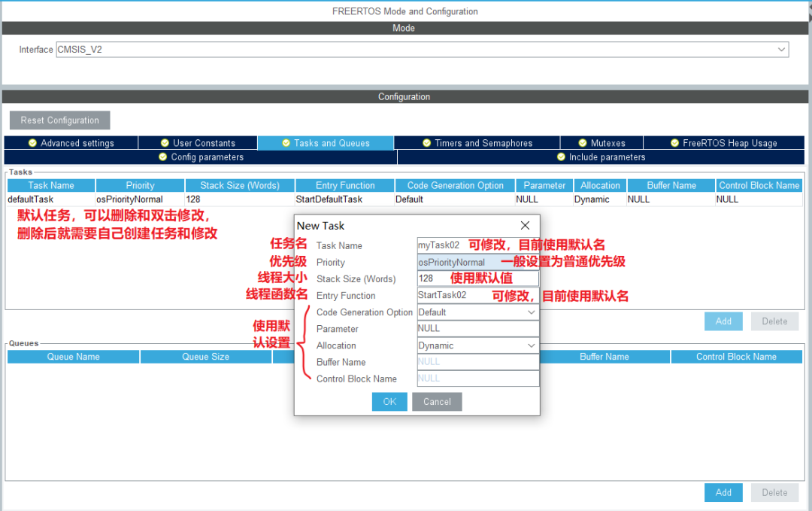Switch to the User Constants tab
The height and width of the screenshot is (511, 812).
pos(198,143)
